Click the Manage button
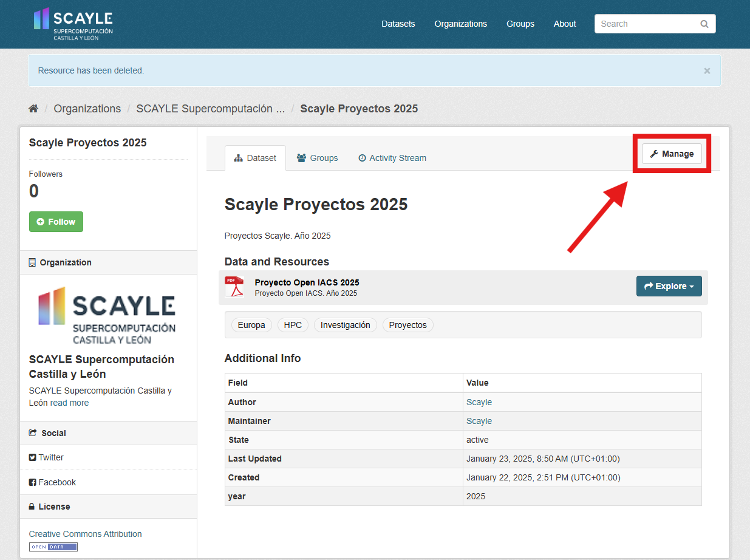This screenshot has height=560, width=750. point(672,154)
